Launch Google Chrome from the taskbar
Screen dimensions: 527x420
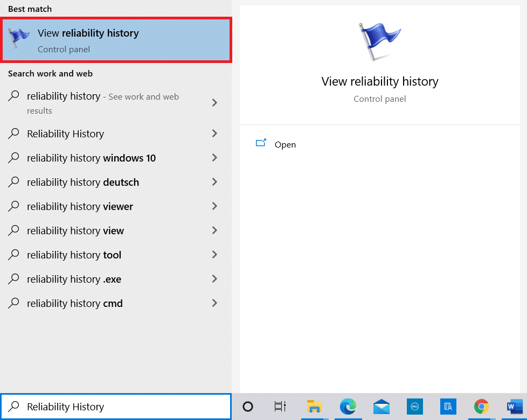[481, 407]
